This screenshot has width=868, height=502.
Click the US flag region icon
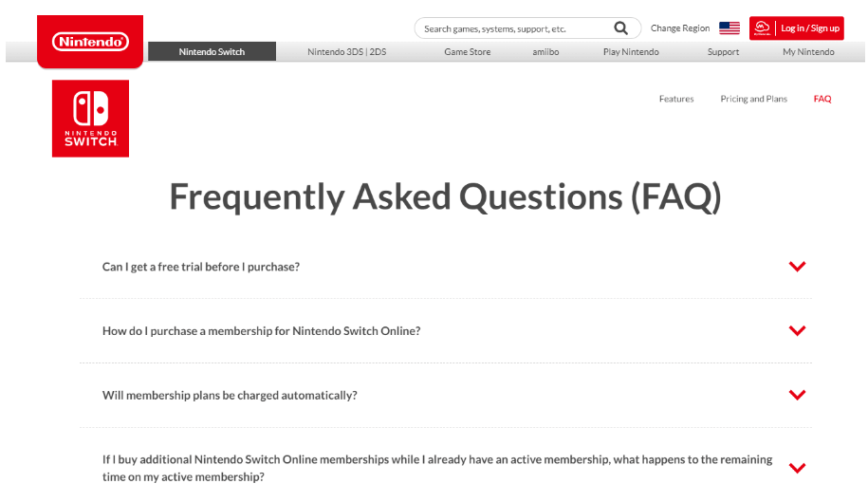729,28
